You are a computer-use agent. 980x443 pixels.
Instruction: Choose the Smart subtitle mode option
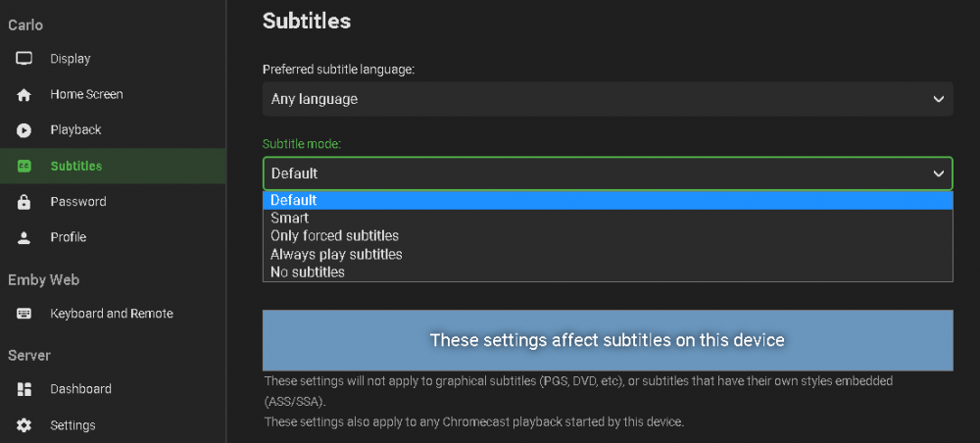click(x=290, y=219)
